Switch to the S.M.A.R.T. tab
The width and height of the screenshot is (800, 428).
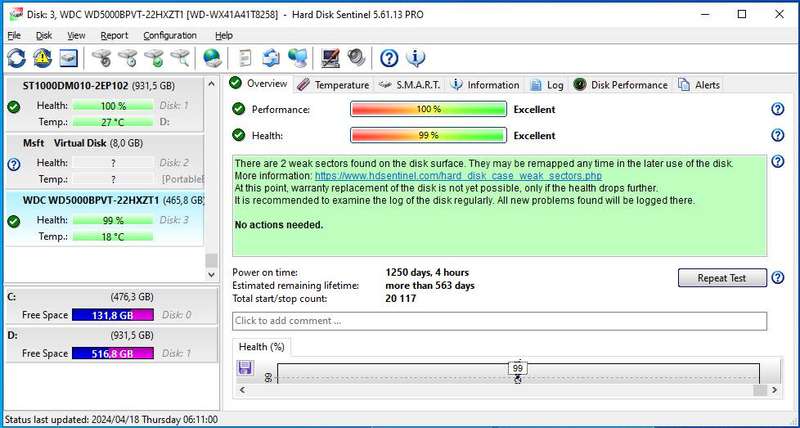click(410, 85)
